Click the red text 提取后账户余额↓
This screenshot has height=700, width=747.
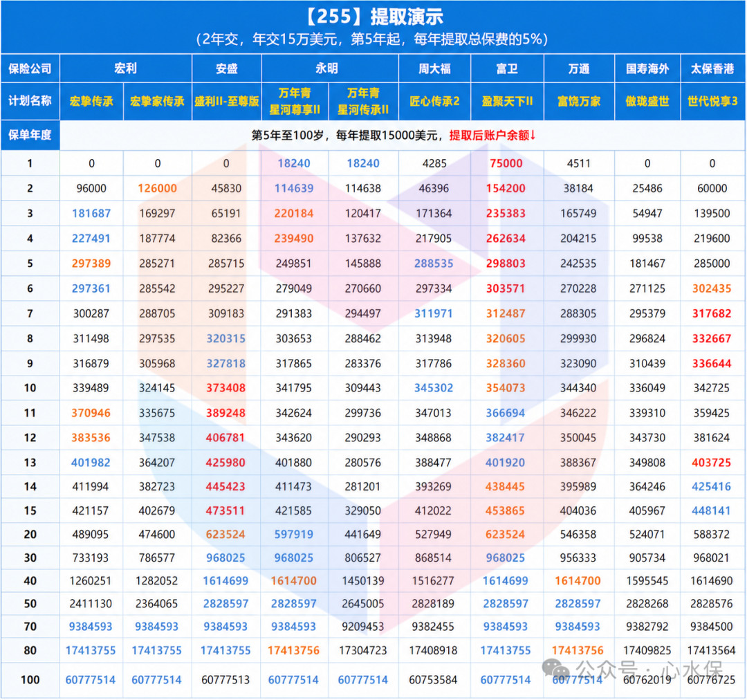pos(492,136)
